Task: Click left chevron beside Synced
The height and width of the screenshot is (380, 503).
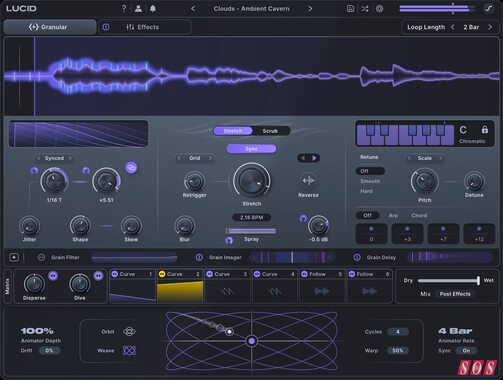Action: coord(39,158)
